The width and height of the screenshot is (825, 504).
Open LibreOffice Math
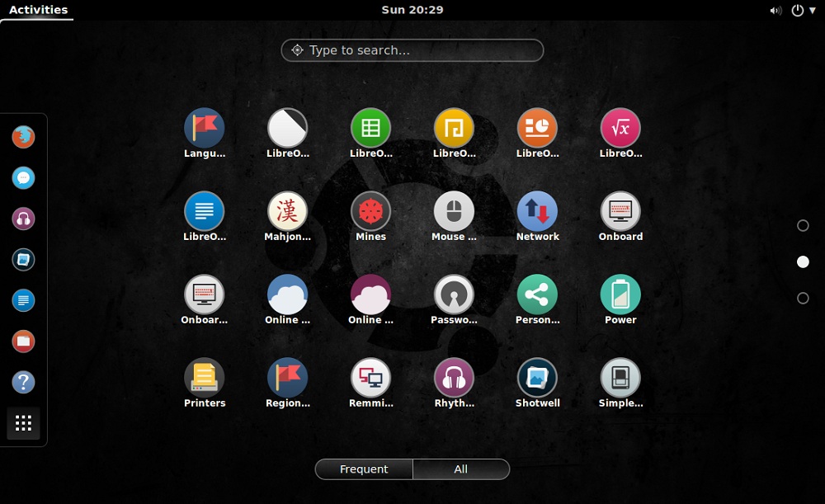click(x=620, y=128)
